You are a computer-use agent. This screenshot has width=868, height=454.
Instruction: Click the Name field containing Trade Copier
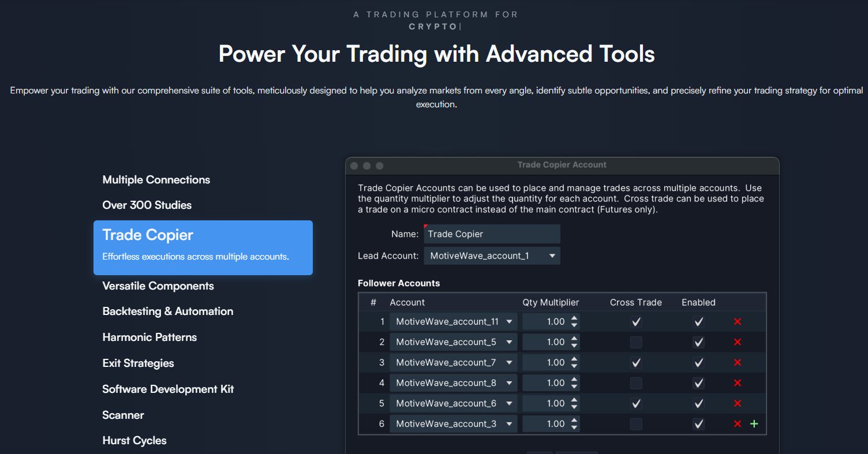[x=492, y=234]
